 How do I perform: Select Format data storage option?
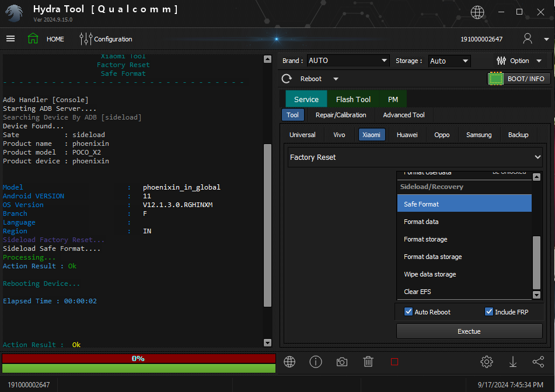click(465, 257)
